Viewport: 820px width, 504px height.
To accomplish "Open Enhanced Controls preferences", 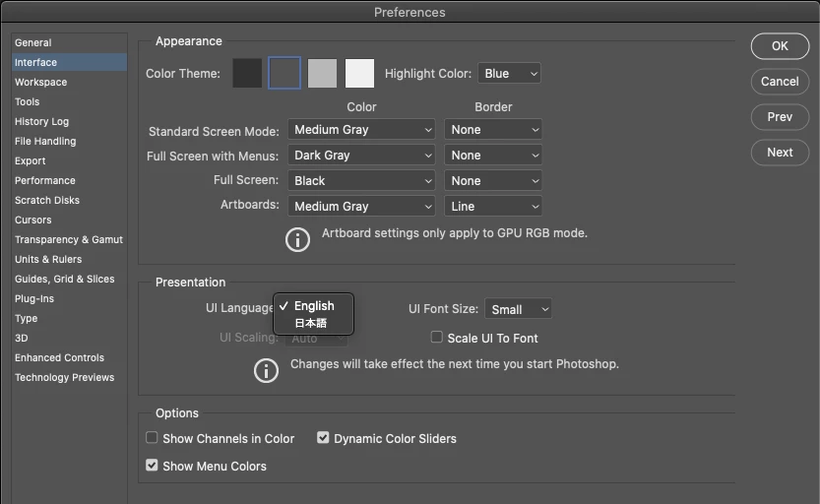I will point(69,357).
